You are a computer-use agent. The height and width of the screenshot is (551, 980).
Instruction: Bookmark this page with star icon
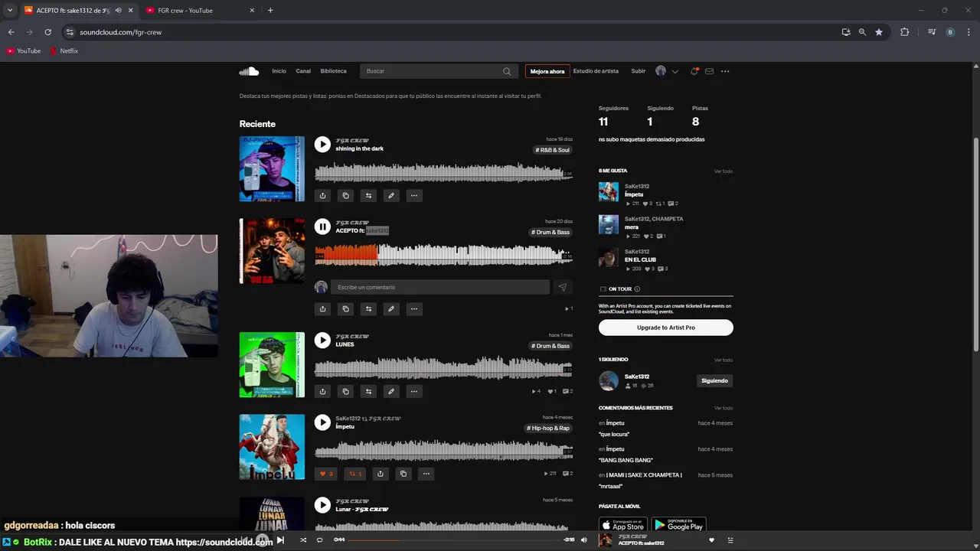point(879,32)
